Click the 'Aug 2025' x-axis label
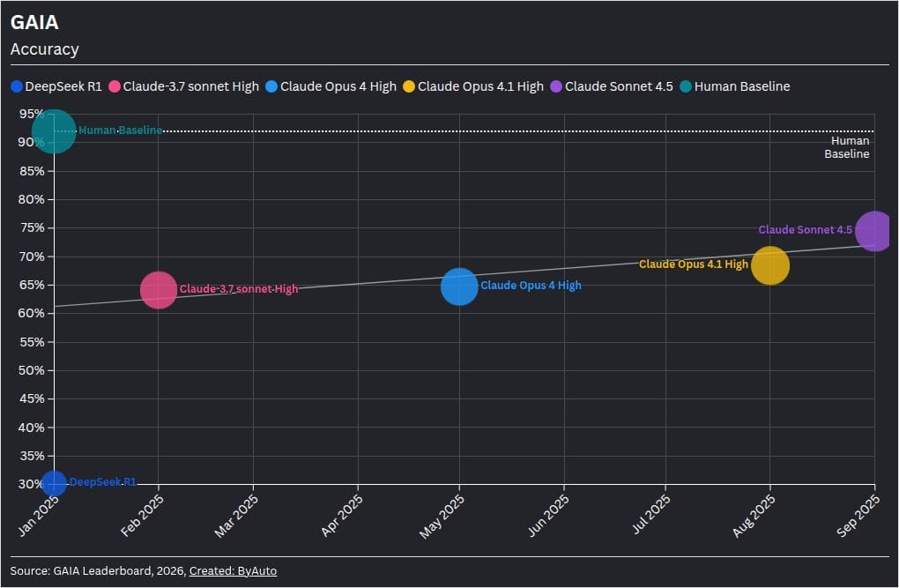Image resolution: width=899 pixels, height=588 pixels. pyautogui.click(x=754, y=516)
